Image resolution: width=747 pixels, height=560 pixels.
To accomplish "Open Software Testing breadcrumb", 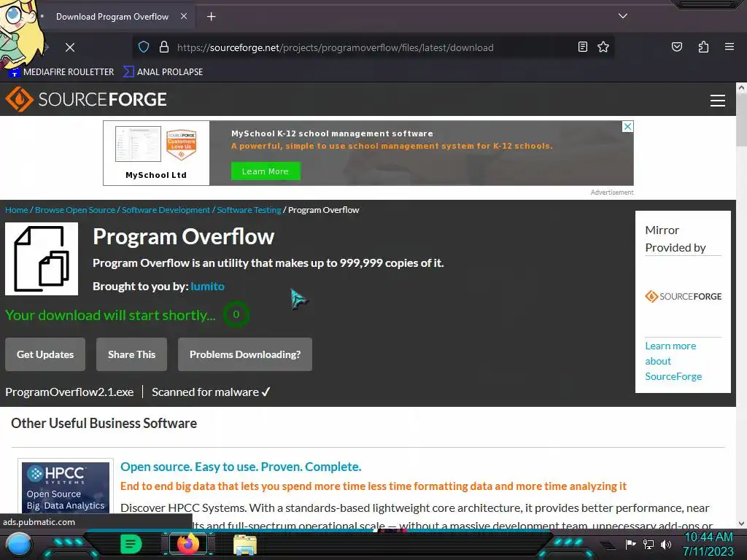I will pos(249,210).
